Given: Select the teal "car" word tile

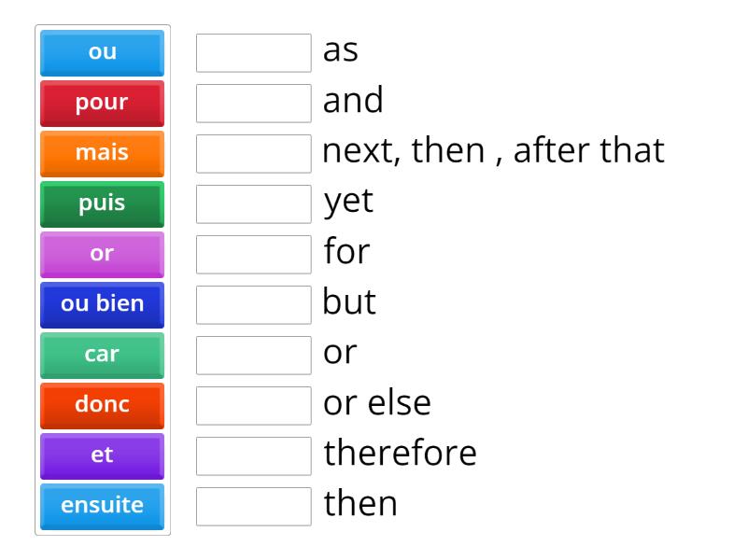Looking at the screenshot, I should coord(101,355).
